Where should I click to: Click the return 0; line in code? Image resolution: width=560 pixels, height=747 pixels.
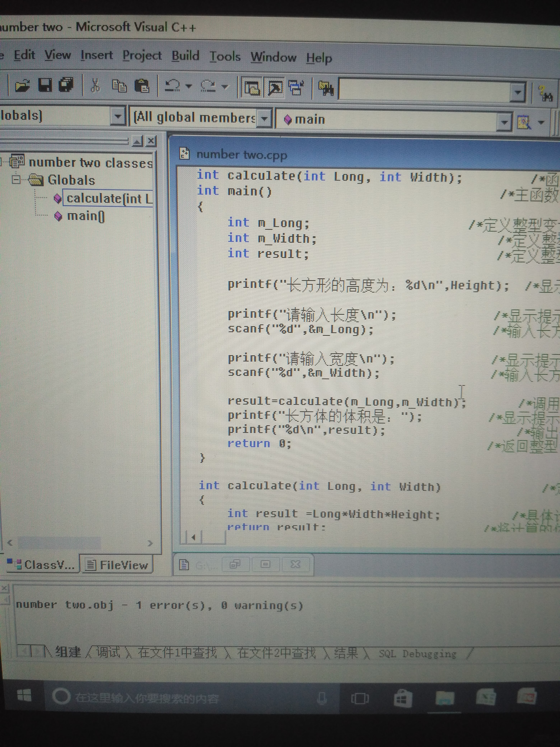click(259, 443)
